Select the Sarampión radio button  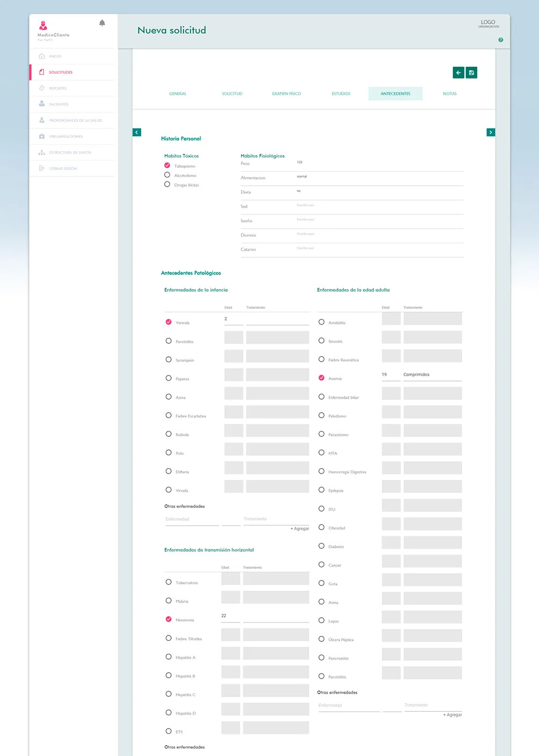[168, 359]
